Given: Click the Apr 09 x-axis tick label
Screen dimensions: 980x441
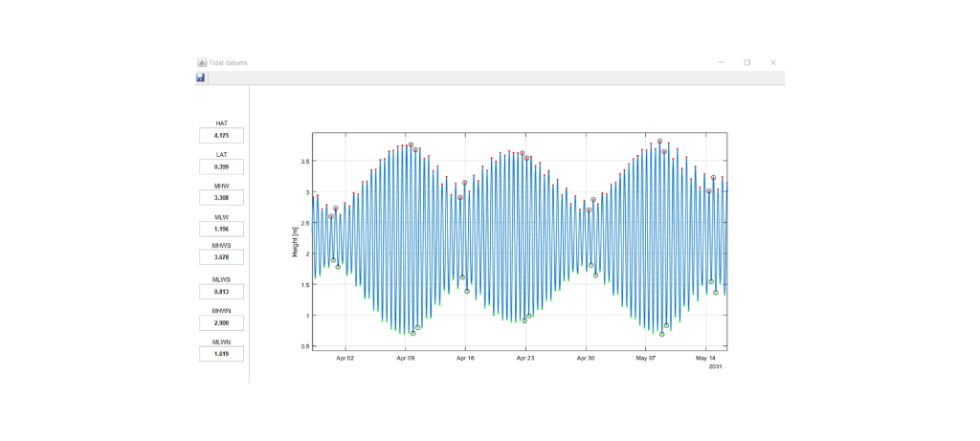Looking at the screenshot, I should [x=406, y=358].
